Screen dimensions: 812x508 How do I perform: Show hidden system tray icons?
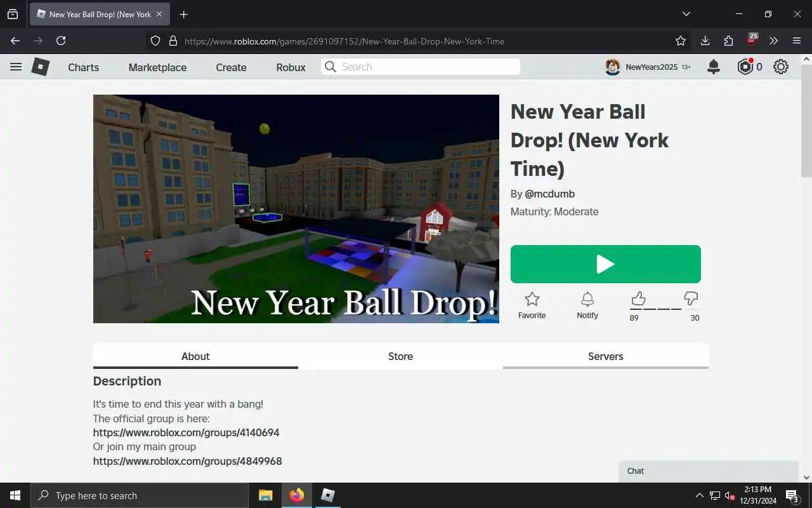tap(699, 495)
